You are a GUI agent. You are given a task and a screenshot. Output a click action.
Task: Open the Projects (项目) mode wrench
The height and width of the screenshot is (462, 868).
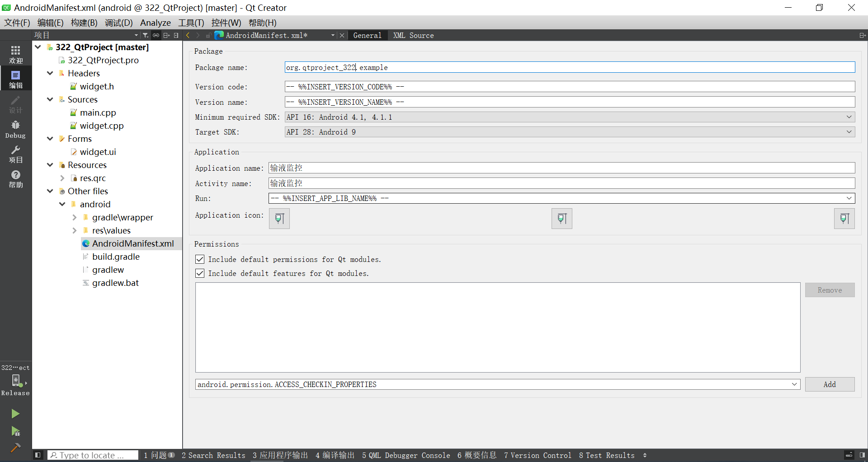(16, 154)
